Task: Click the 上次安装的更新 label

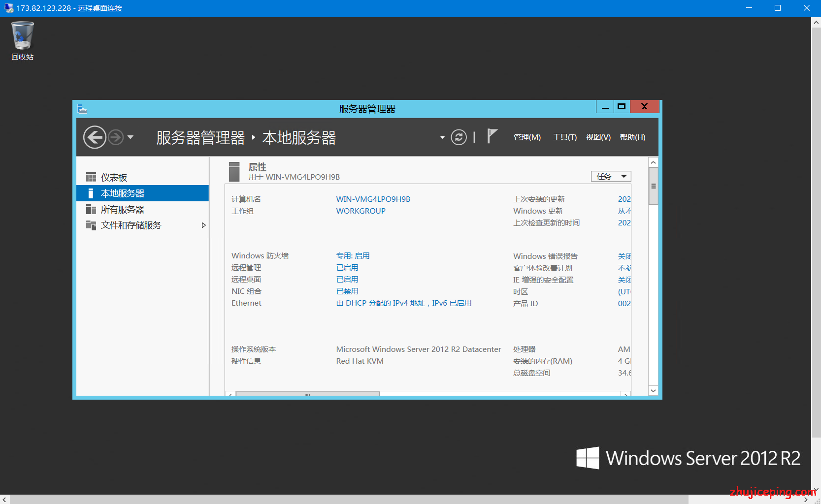Action: pos(539,199)
